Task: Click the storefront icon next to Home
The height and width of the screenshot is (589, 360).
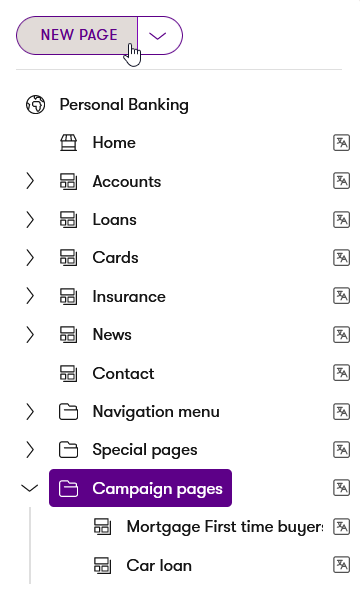Action: (69, 143)
